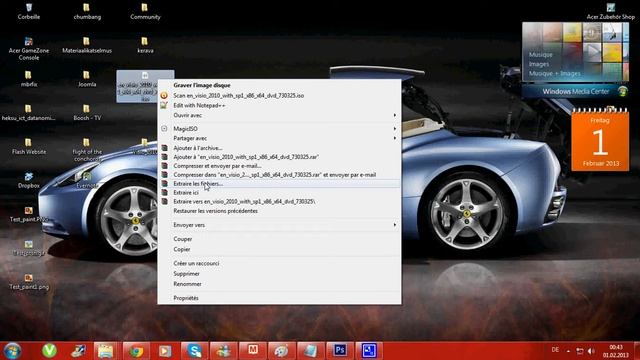Screen dimensions: 640x360
Task: Select the mbrfix folder icon
Action: pyautogui.click(x=29, y=79)
